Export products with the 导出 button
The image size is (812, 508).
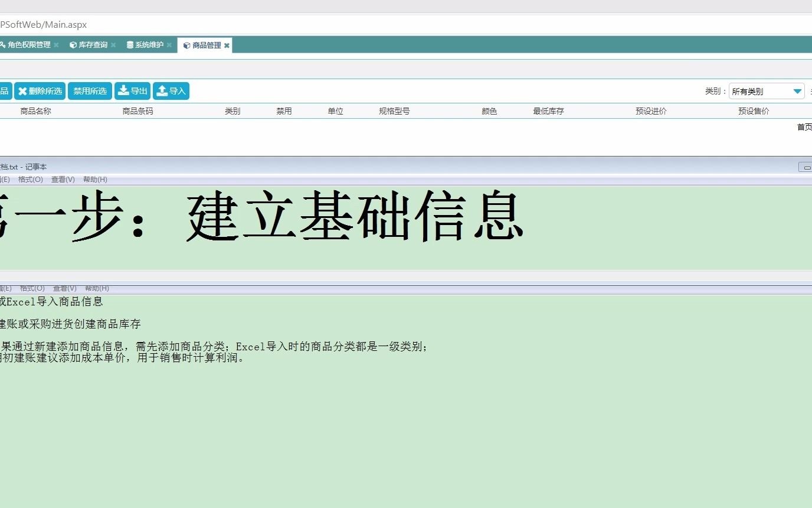click(132, 91)
